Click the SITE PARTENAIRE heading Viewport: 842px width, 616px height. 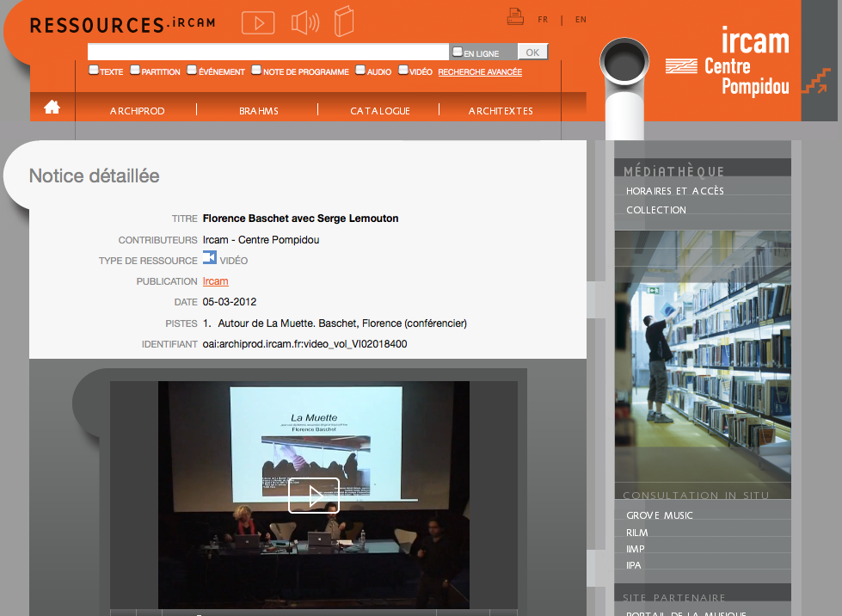[674, 598]
